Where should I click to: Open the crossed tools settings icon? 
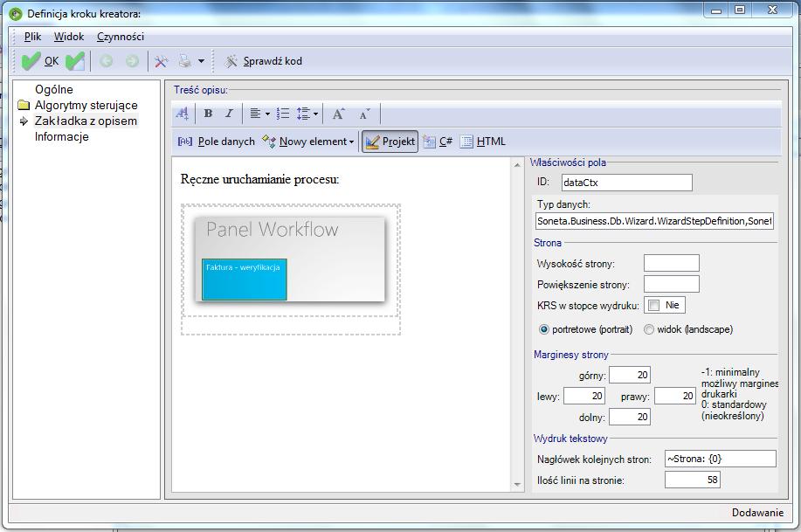pyautogui.click(x=161, y=61)
